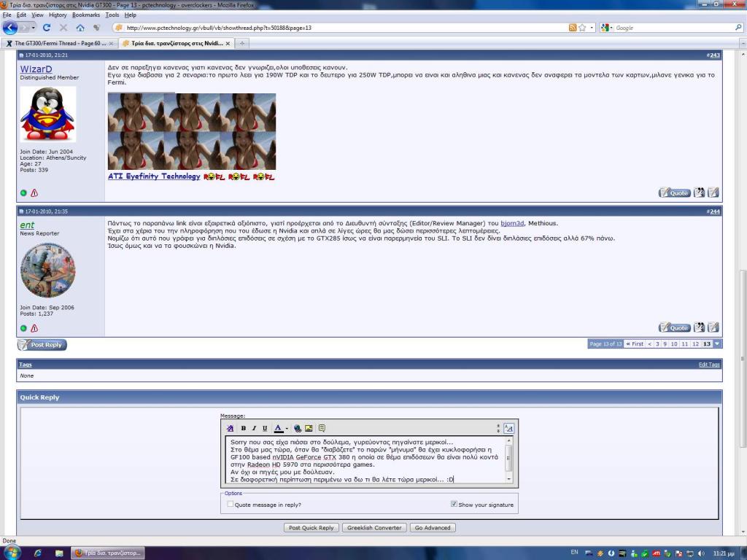Toggle underline formatting in Quick Reply

pyautogui.click(x=265, y=428)
